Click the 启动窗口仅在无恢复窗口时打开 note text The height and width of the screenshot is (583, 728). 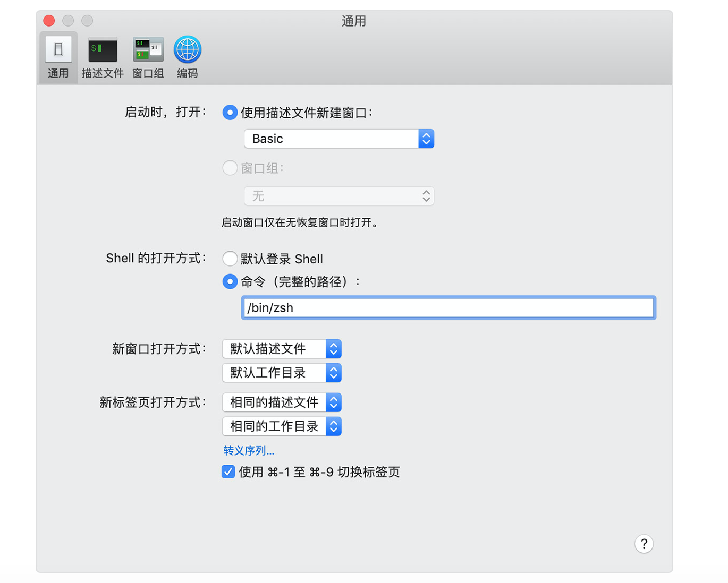300,222
